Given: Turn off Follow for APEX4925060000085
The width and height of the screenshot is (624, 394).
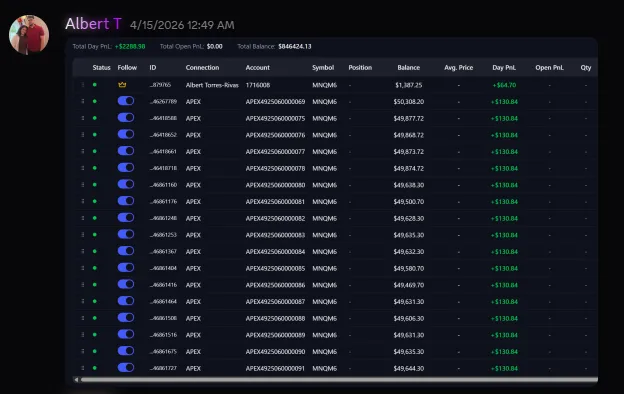Looking at the screenshot, I should (x=126, y=268).
